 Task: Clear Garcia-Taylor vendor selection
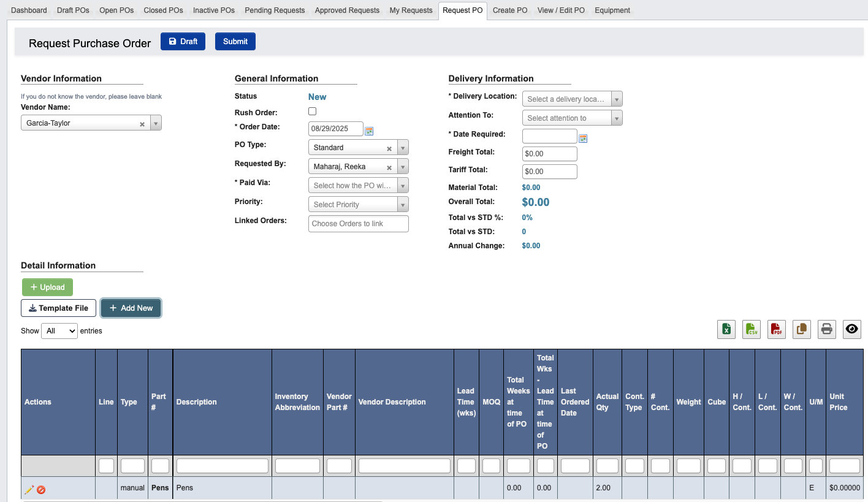[142, 124]
